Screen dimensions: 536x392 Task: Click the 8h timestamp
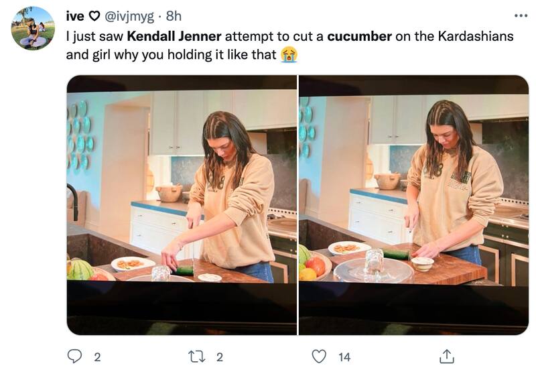click(174, 15)
